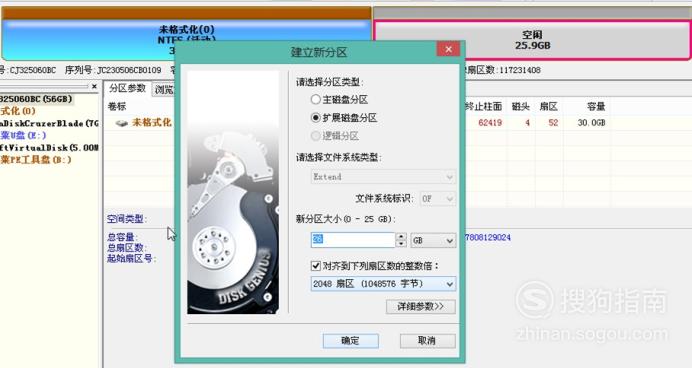The width and height of the screenshot is (692, 368).
Task: Confirm with the 确定 button
Action: (x=350, y=340)
